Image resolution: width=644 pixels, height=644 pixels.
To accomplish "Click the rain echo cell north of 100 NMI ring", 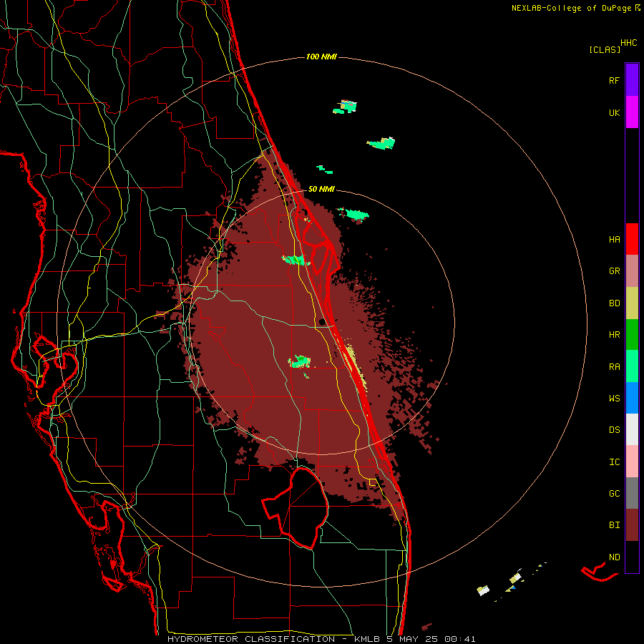I will click(x=345, y=107).
